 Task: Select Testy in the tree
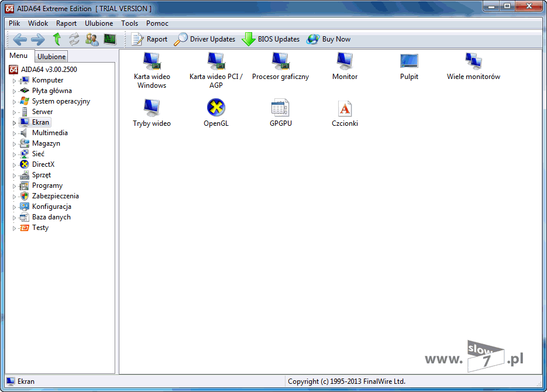pos(40,228)
